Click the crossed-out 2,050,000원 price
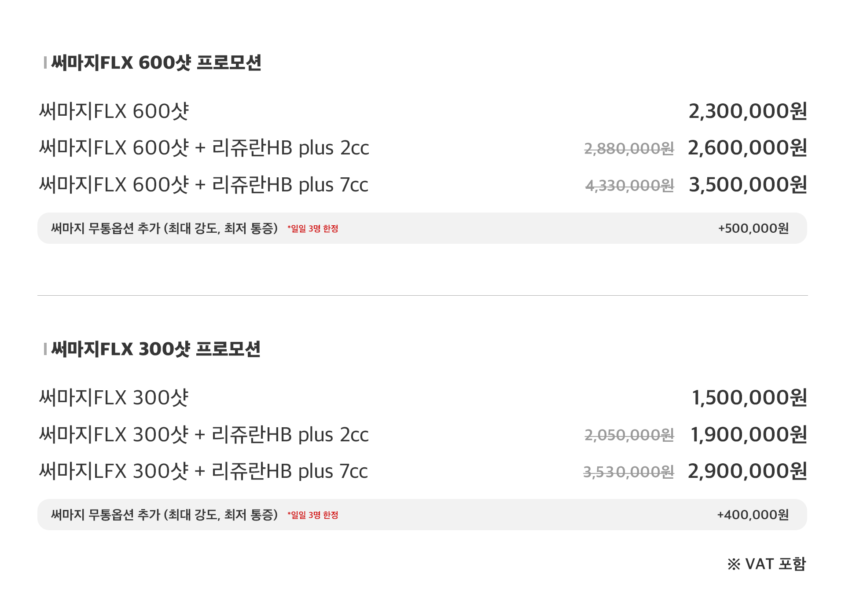Viewport: 845px width, 616px height. pos(629,435)
